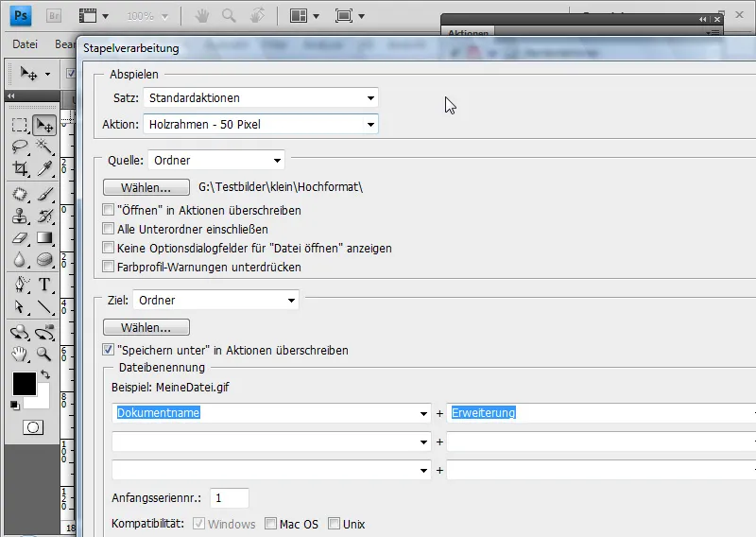Image resolution: width=756 pixels, height=537 pixels.
Task: Reset default foreground and background colors
Action: click(15, 406)
